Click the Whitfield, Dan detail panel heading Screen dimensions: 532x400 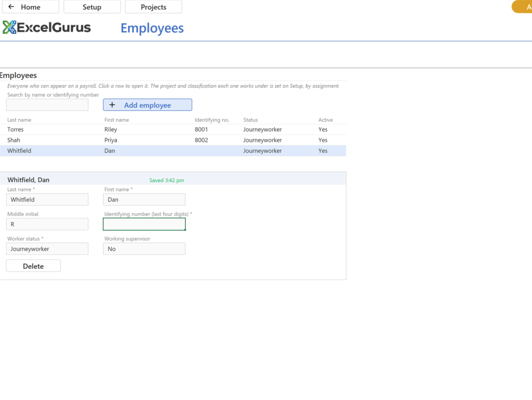coord(28,180)
